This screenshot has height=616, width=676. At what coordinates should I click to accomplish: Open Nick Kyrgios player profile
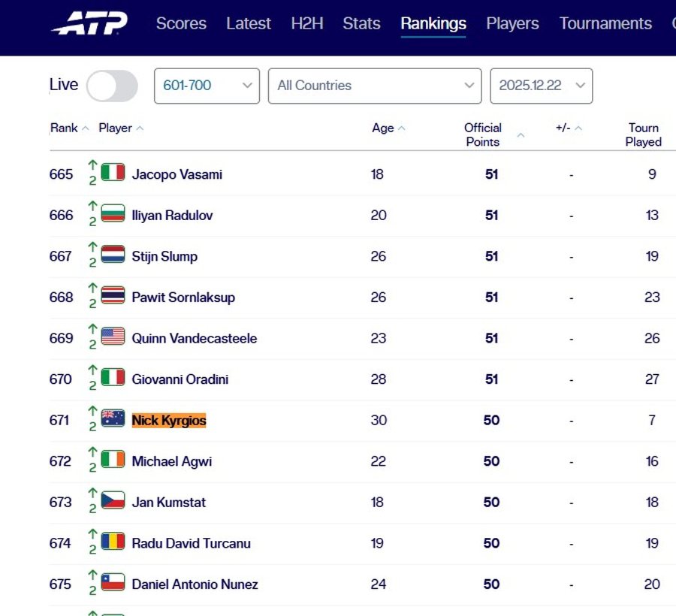[x=168, y=420]
